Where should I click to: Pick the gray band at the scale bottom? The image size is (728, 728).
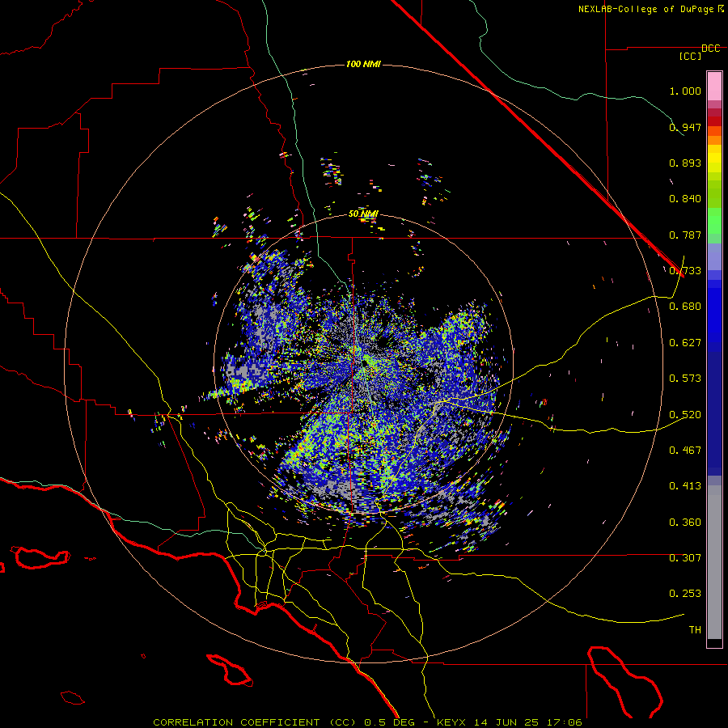(714, 562)
